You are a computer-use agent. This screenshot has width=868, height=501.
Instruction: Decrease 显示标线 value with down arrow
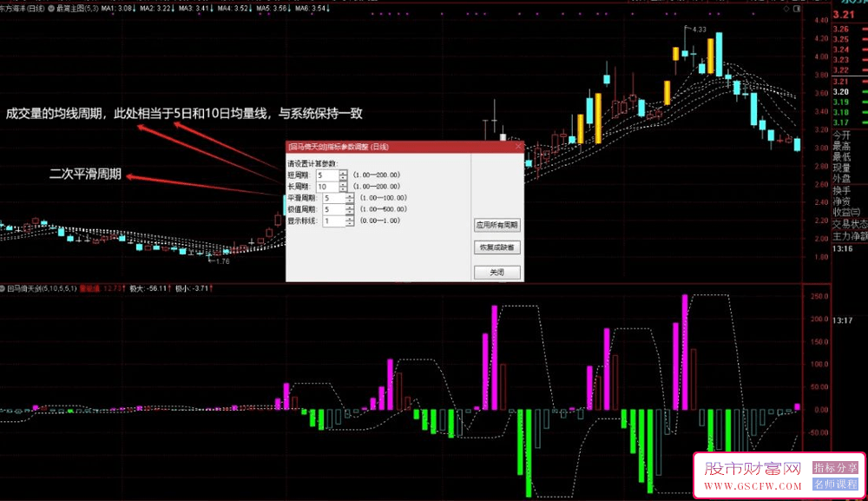349,224
